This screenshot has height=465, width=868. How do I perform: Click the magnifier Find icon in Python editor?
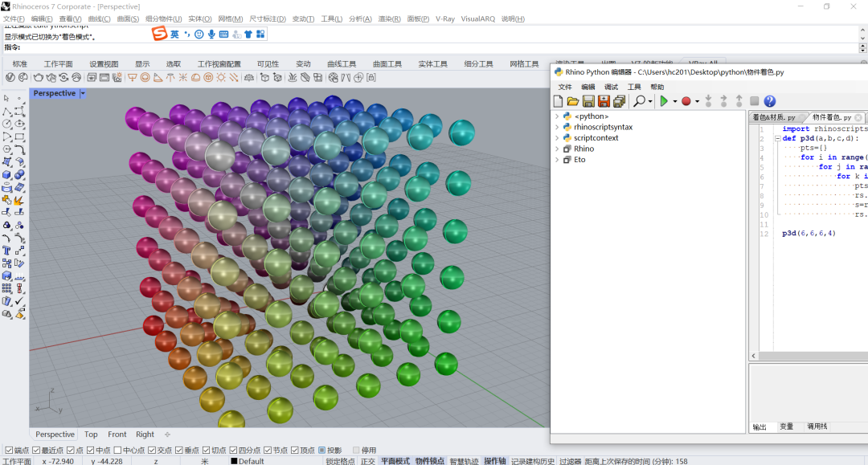(x=640, y=101)
